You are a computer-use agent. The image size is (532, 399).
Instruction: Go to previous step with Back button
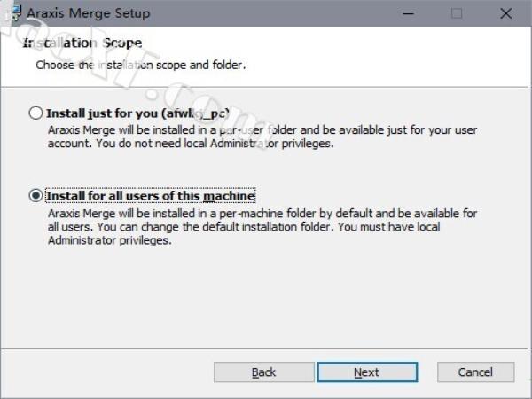[263, 372]
